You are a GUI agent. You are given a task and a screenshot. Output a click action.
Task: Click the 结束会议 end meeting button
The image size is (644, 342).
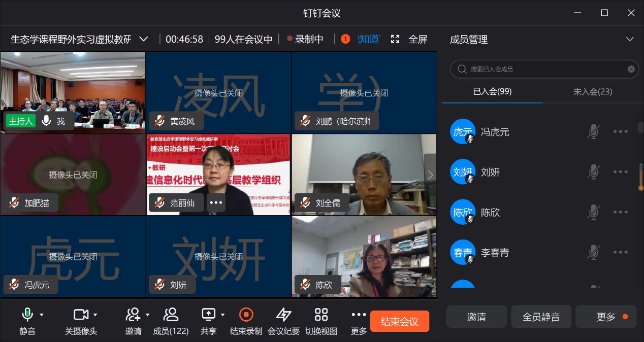point(399,321)
